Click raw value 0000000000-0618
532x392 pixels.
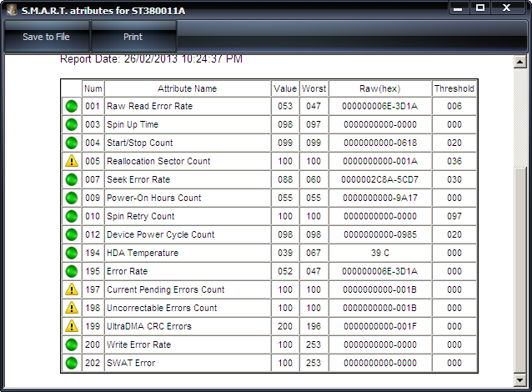point(380,143)
